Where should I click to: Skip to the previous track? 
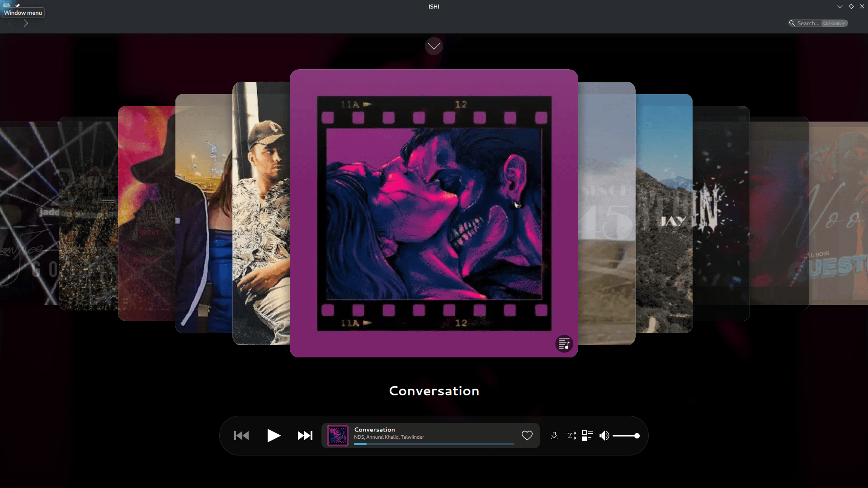coord(241,436)
